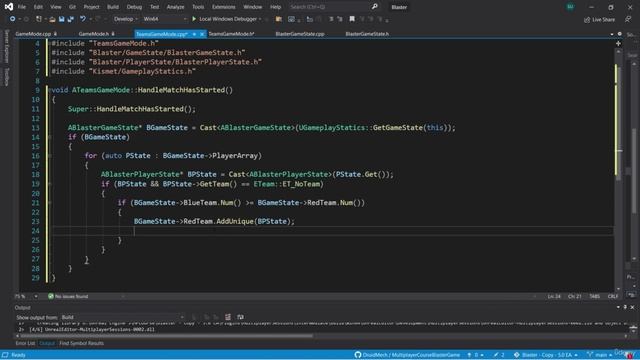Click the TABS indentation indicator
The width and height of the screenshot is (640, 360).
point(595,296)
